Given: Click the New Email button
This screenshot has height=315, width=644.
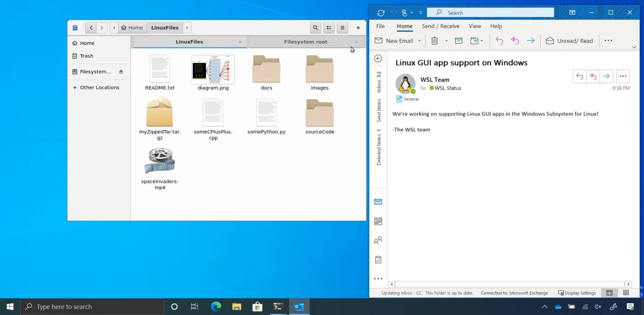Looking at the screenshot, I should click(394, 41).
